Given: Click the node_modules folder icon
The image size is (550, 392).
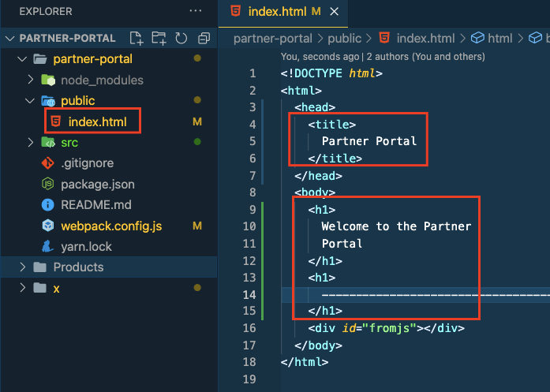Looking at the screenshot, I should click(x=48, y=80).
